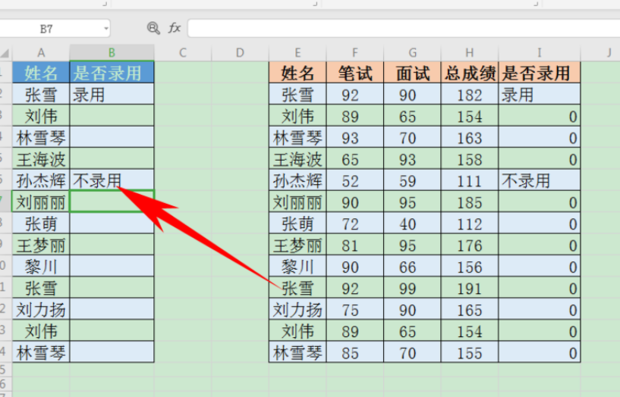Select cell E10 with 黎川

point(297,266)
